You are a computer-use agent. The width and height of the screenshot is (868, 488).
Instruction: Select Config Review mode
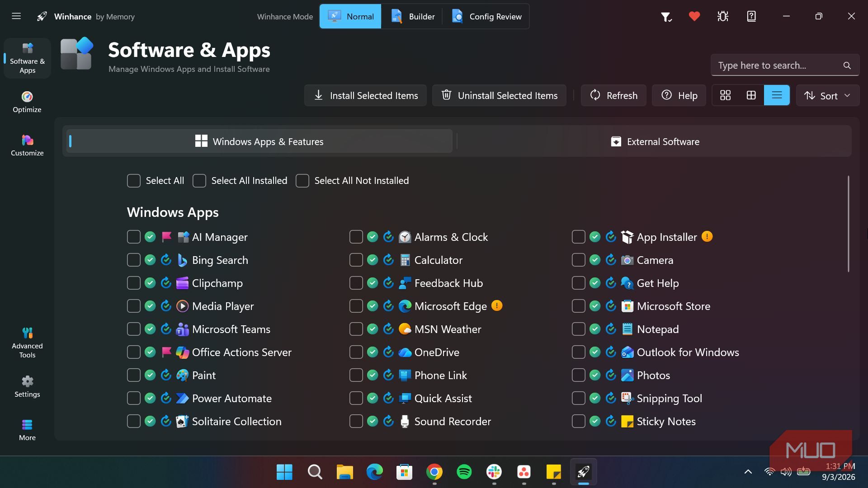click(486, 16)
